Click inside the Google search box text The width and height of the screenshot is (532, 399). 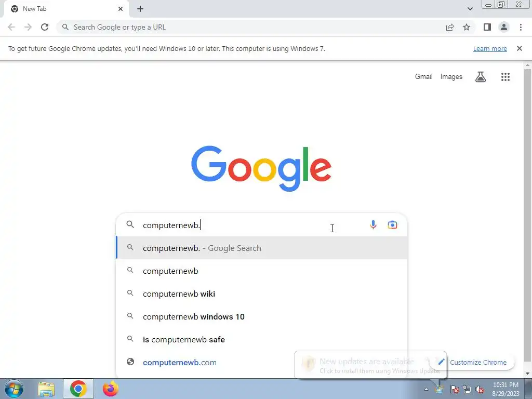171,225
